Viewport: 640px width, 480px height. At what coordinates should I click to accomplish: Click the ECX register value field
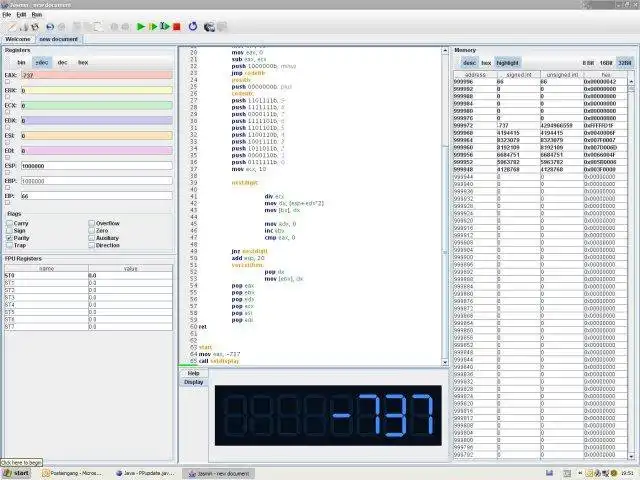[x=97, y=105]
